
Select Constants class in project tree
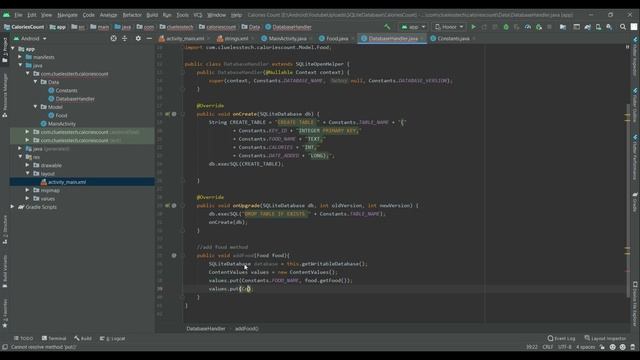coord(66,90)
